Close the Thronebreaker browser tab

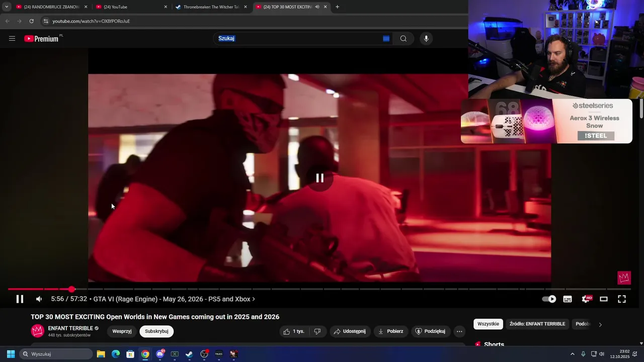(245, 7)
